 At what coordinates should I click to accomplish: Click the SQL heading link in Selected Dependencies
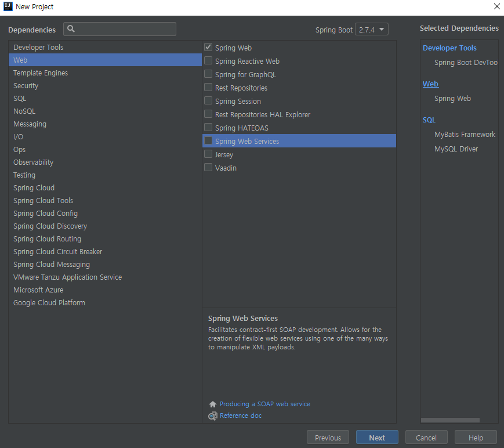[429, 120]
